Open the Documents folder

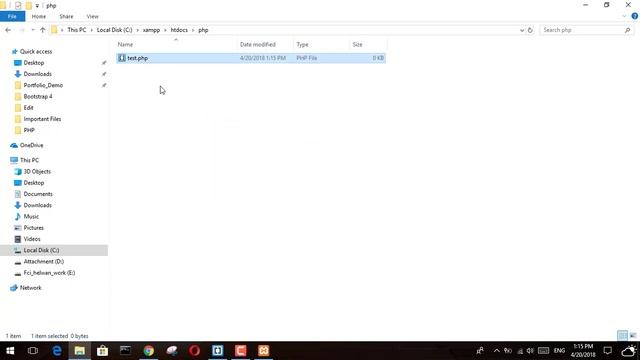38,194
